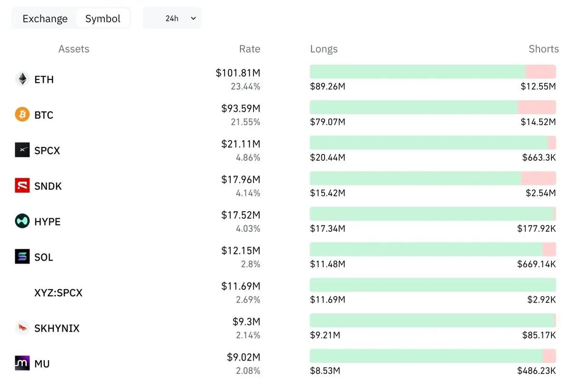Click the SOL Solana icon

tap(22, 257)
